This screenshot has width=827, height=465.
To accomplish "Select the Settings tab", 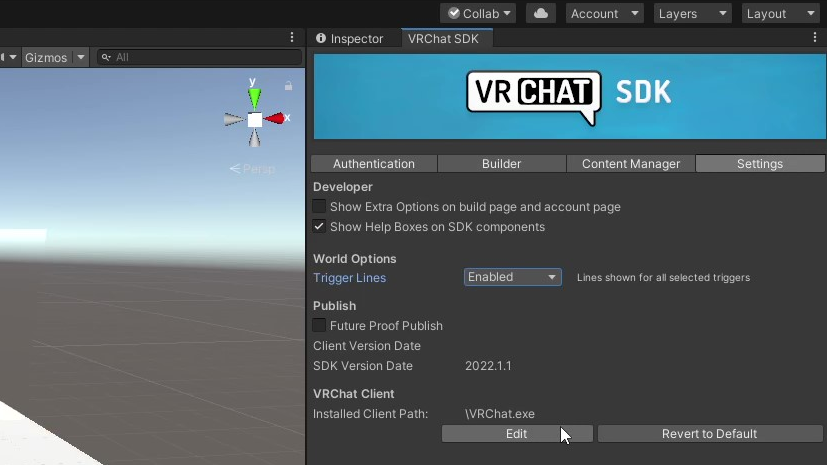I will tap(760, 164).
